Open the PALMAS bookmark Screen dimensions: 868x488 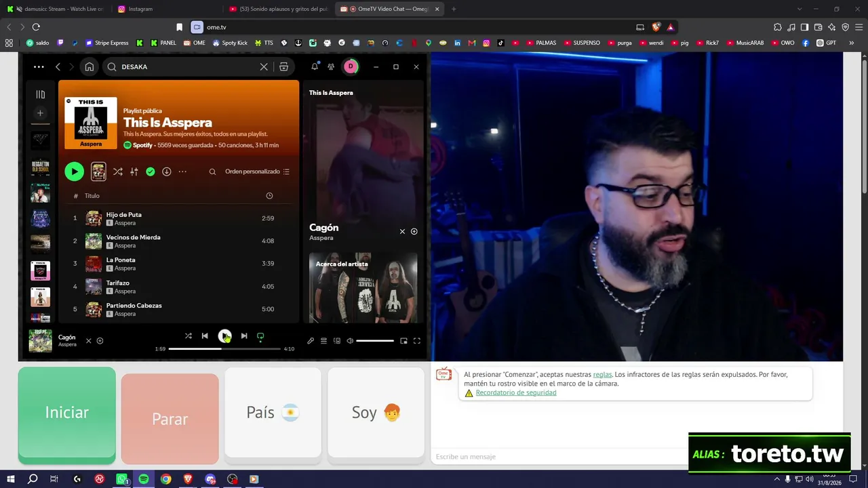541,43
